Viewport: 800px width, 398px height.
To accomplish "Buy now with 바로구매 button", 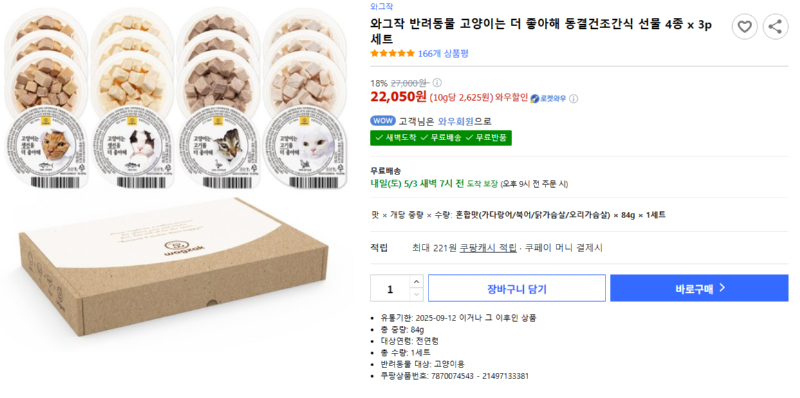I will (699, 288).
